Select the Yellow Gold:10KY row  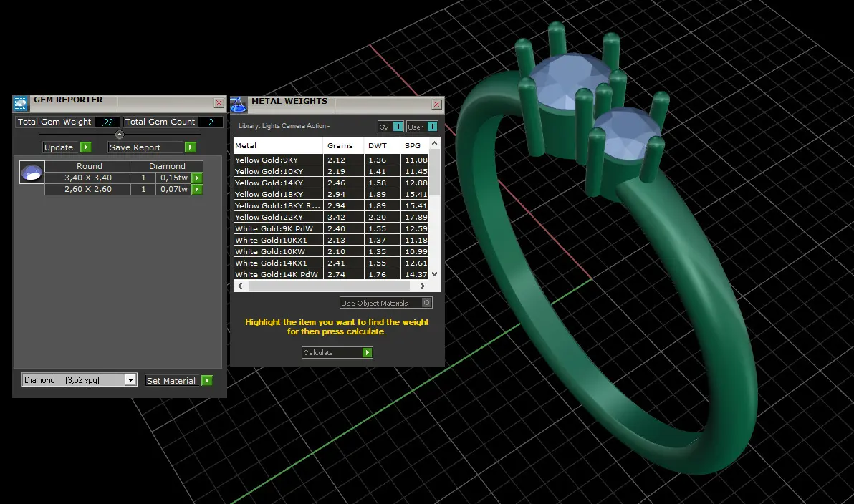tap(331, 171)
